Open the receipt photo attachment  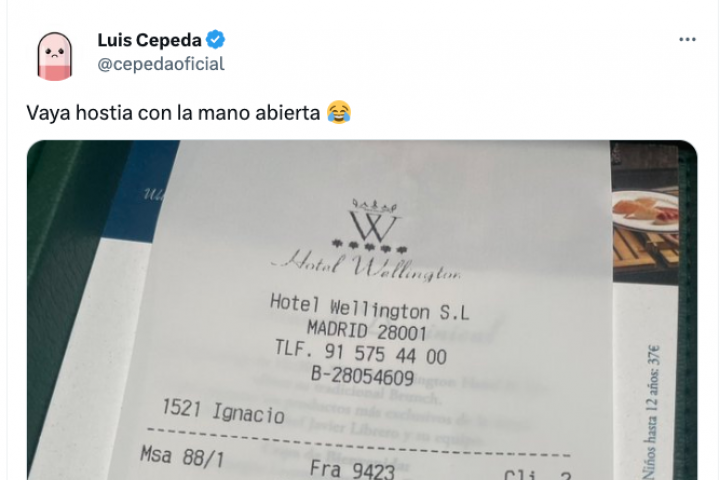tap(362, 310)
